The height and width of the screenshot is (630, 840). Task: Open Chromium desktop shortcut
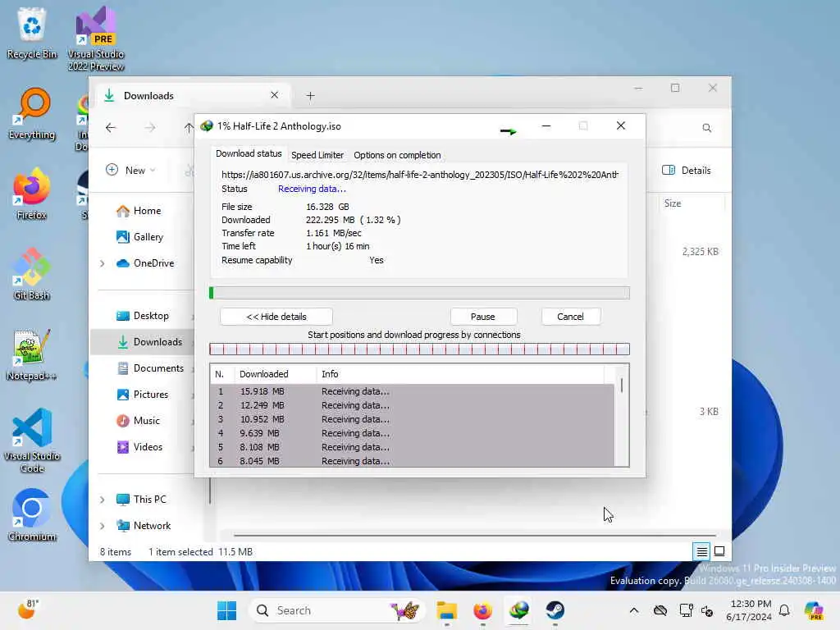coord(32,515)
